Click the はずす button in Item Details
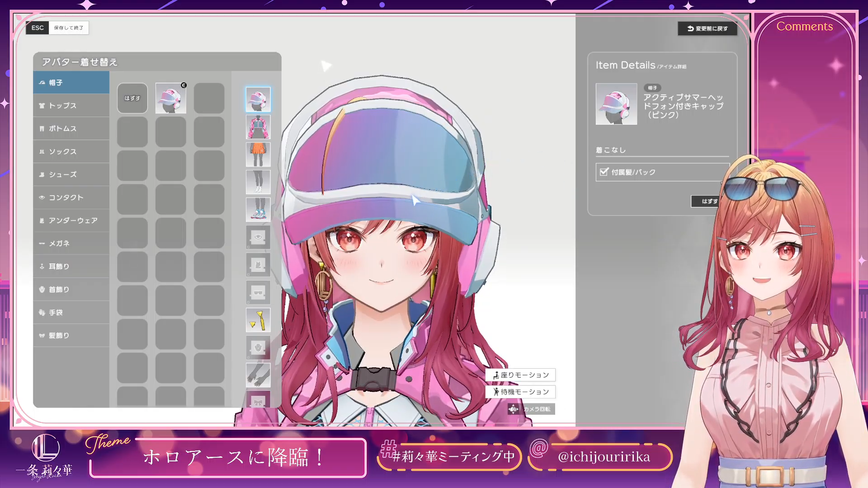This screenshot has height=488, width=868. point(705,202)
